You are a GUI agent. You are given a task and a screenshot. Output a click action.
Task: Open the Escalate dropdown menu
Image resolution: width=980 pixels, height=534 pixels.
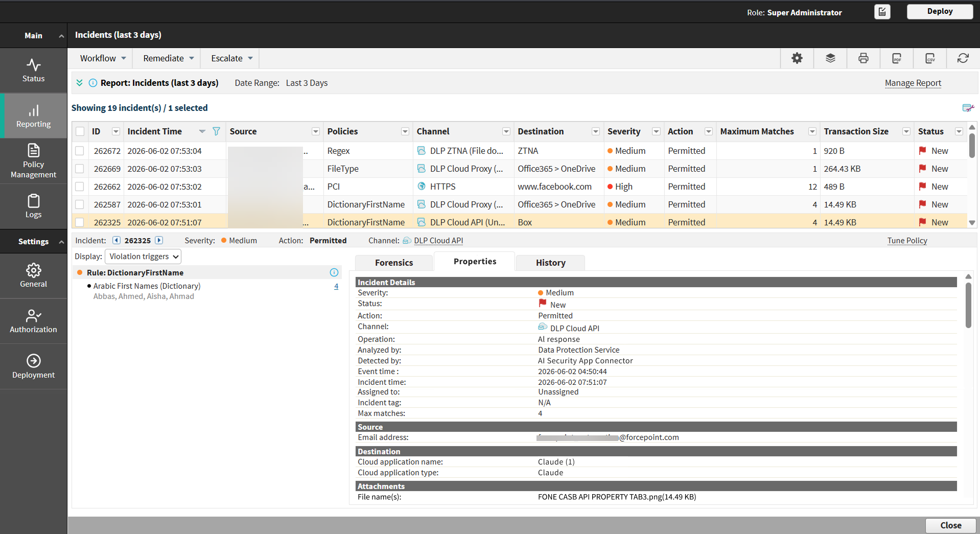[x=231, y=58]
